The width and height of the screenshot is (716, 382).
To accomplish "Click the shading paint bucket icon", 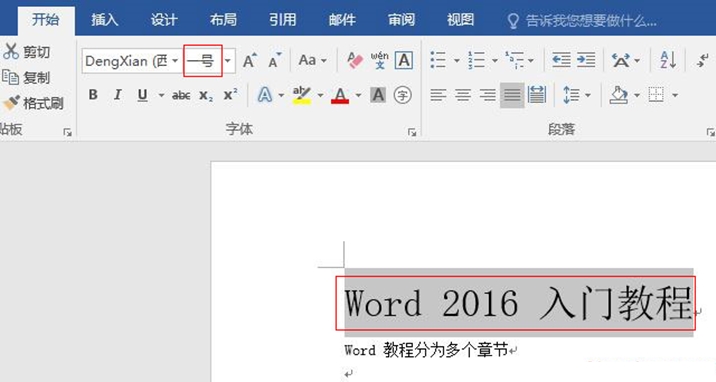I will (x=619, y=95).
